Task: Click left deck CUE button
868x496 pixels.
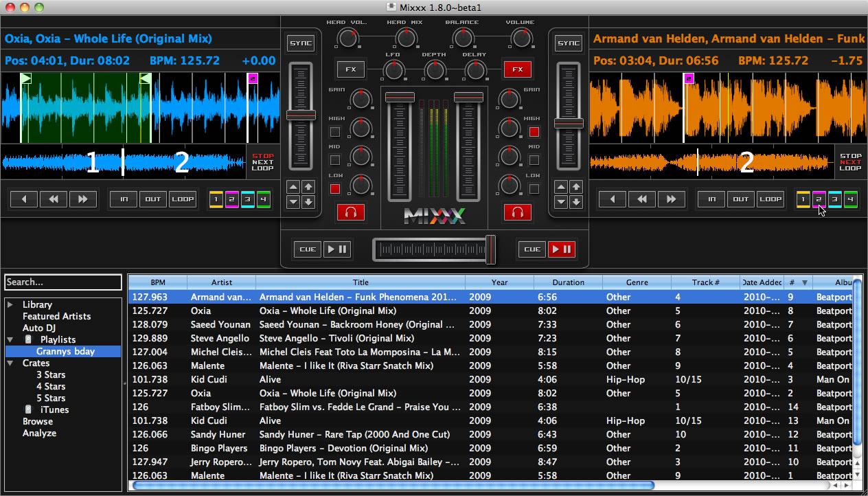Action: point(308,249)
